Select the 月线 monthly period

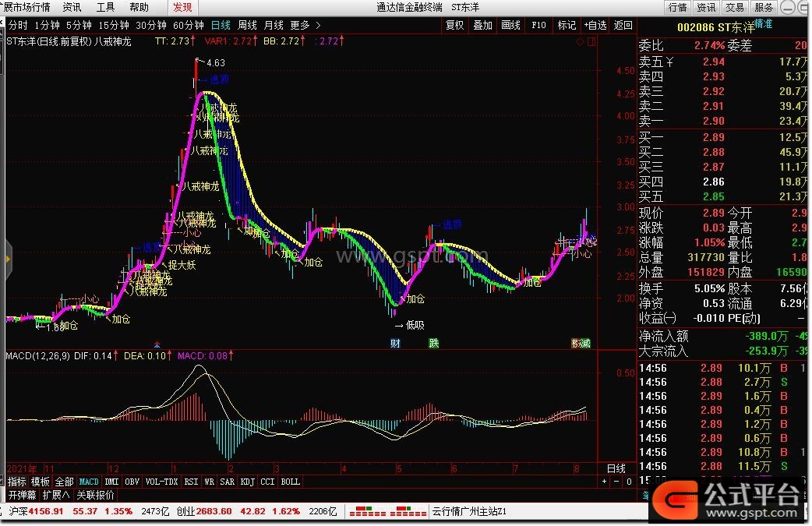(274, 25)
